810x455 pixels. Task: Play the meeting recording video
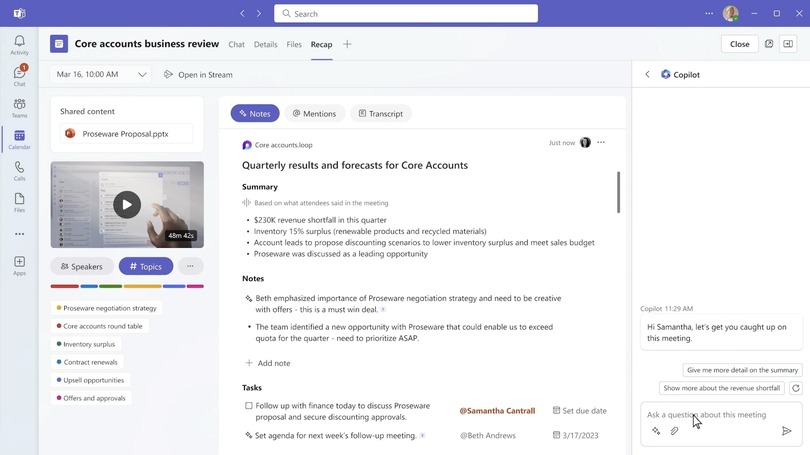pos(126,205)
